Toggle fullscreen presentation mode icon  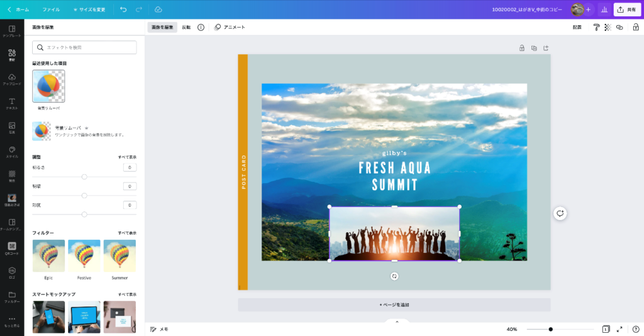(619, 329)
